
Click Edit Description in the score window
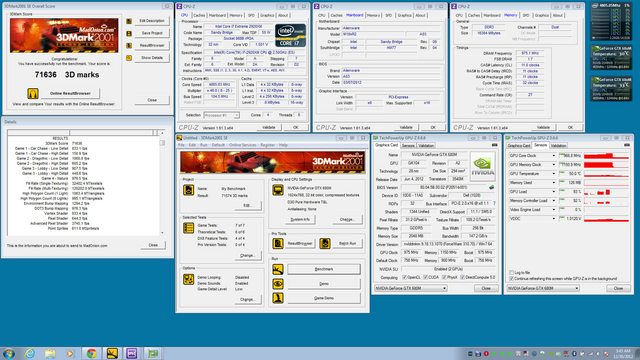click(x=152, y=21)
